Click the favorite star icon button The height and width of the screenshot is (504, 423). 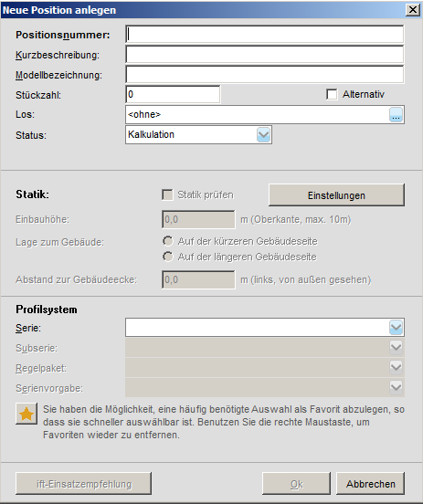click(x=26, y=414)
